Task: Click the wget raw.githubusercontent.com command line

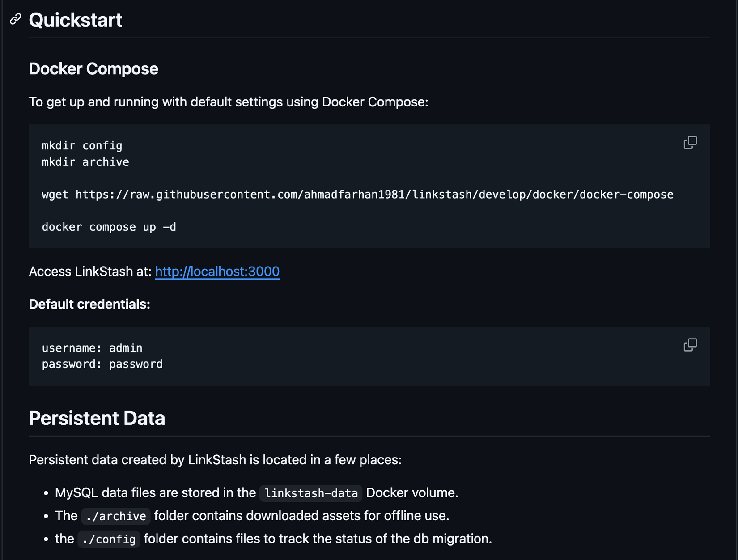Action: pos(357,195)
